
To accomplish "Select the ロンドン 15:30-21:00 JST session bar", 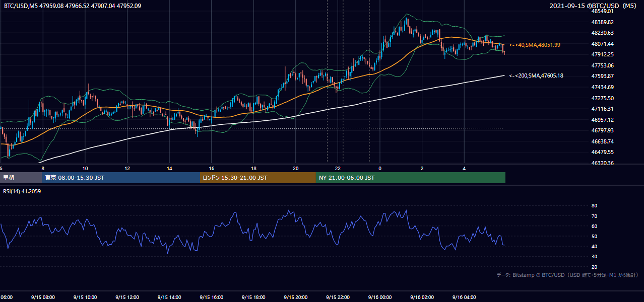I will [258, 178].
